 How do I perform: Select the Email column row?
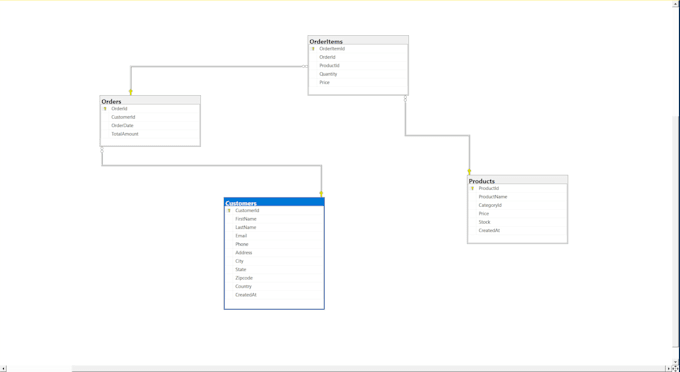coord(274,236)
